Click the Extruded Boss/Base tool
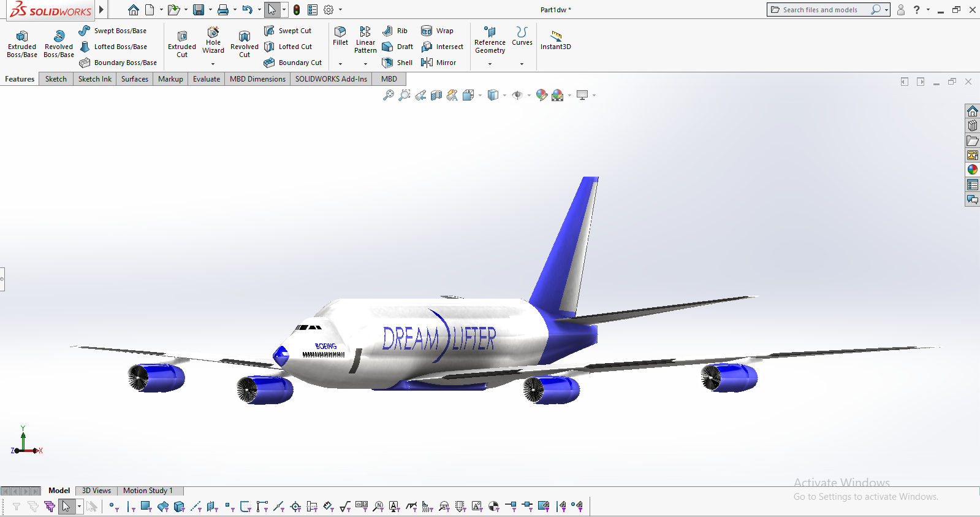The height and width of the screenshot is (517, 980). pyautogui.click(x=22, y=43)
